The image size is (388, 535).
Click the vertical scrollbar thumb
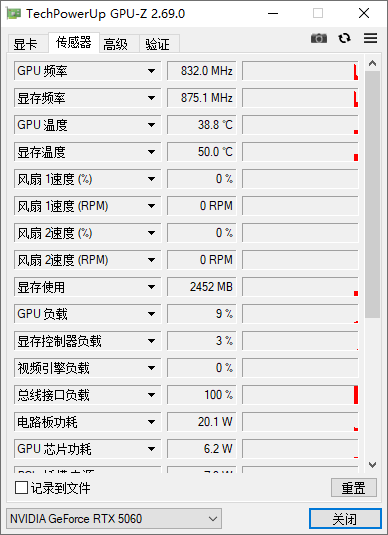pyautogui.click(x=372, y=194)
